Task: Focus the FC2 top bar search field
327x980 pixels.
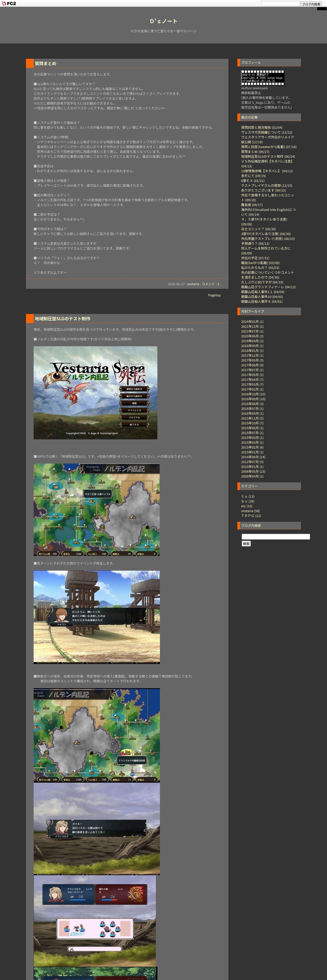Action: (280, 4)
